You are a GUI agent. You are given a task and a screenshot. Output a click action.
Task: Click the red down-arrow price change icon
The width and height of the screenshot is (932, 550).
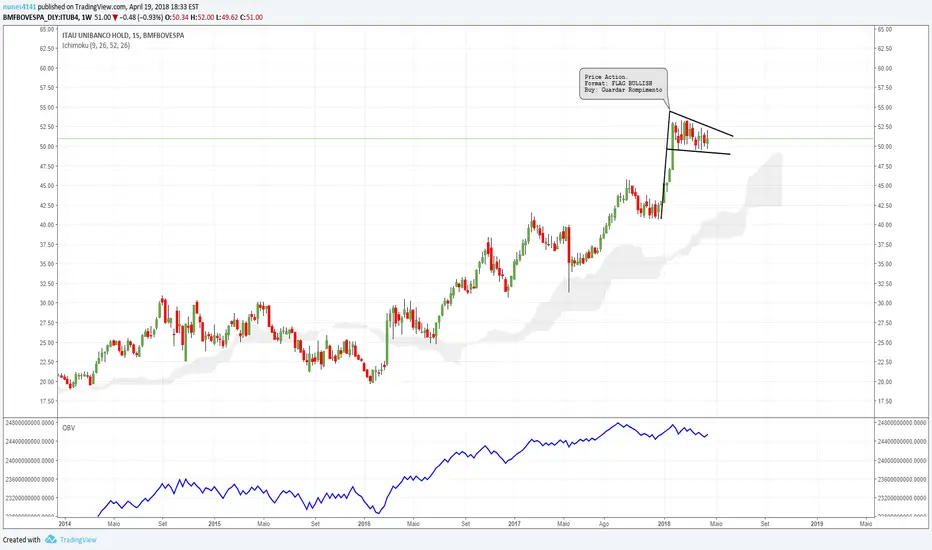[115, 18]
